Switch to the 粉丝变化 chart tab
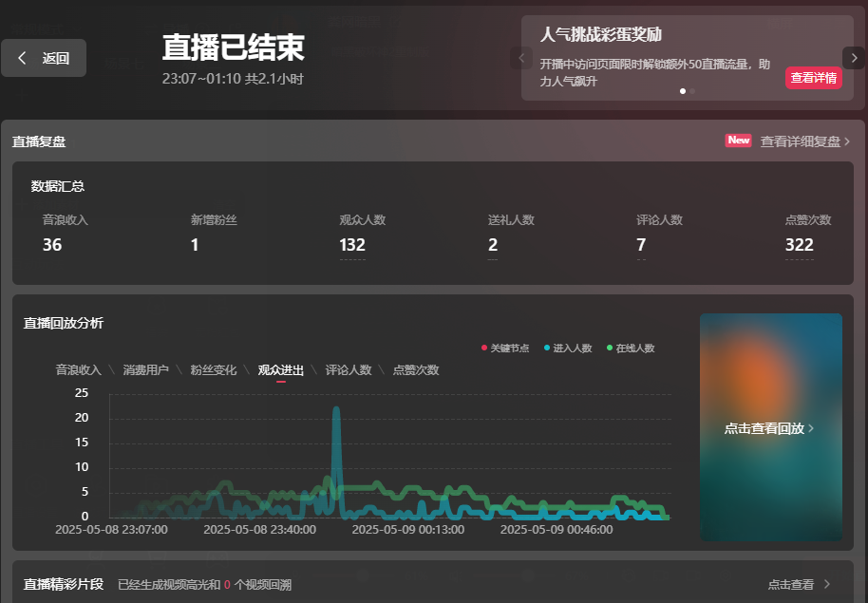 (x=213, y=370)
